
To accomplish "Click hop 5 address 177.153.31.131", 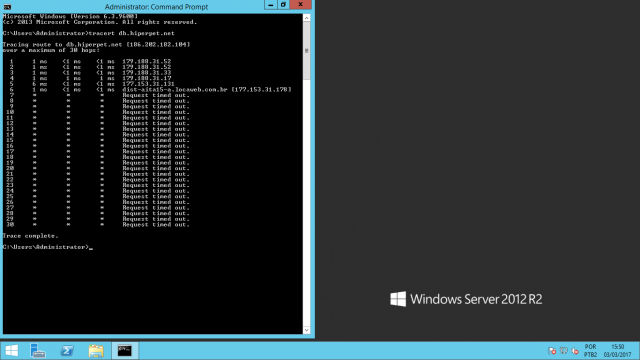I will (148, 84).
